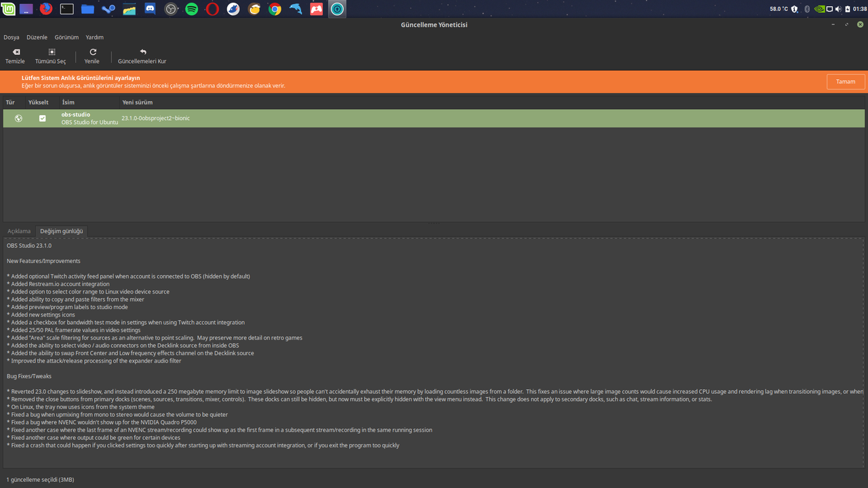
Task: Launch the Dolphin emulator from panel
Action: 296,9
